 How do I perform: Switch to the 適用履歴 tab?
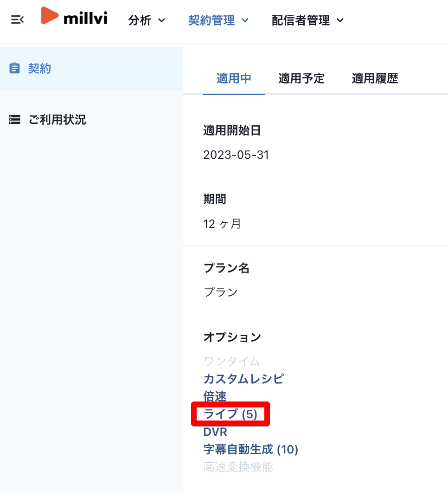(x=374, y=78)
